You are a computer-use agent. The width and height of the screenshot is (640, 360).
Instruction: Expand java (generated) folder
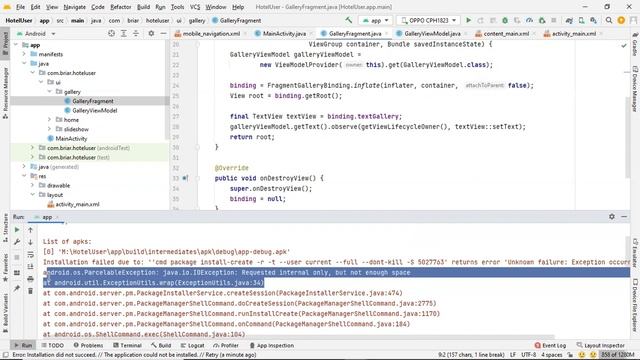[24, 167]
